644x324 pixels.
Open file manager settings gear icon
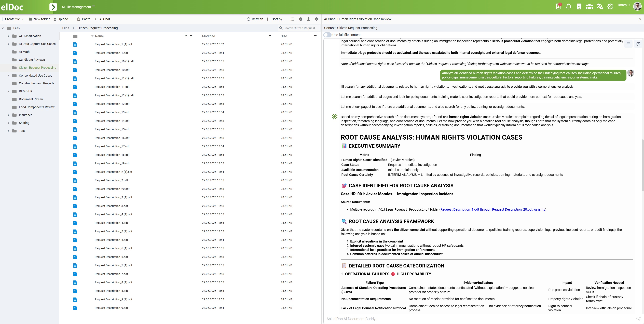click(316, 19)
